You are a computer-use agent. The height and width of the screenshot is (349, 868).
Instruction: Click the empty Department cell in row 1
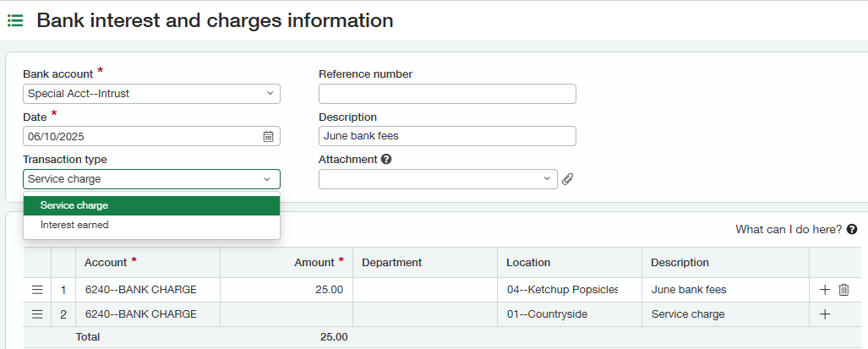(425, 290)
